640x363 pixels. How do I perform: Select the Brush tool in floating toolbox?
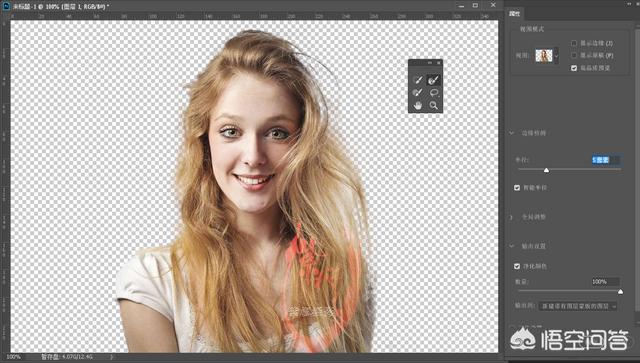coord(417,93)
